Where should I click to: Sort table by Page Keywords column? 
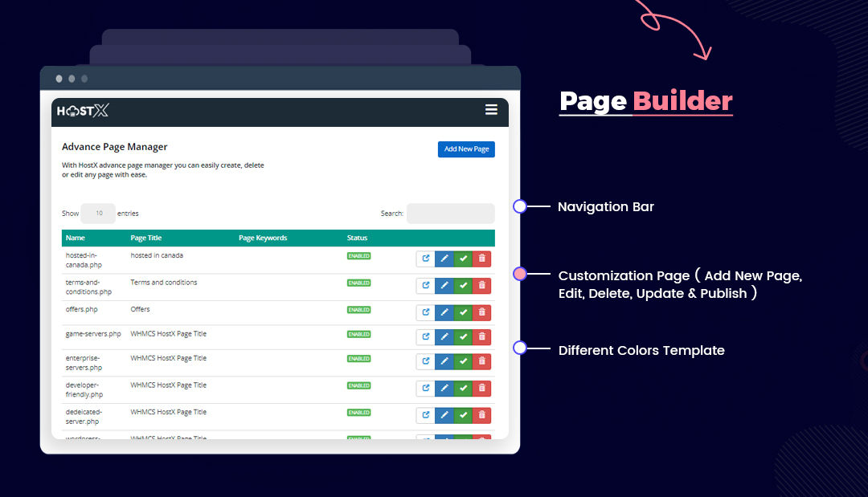pyautogui.click(x=263, y=238)
